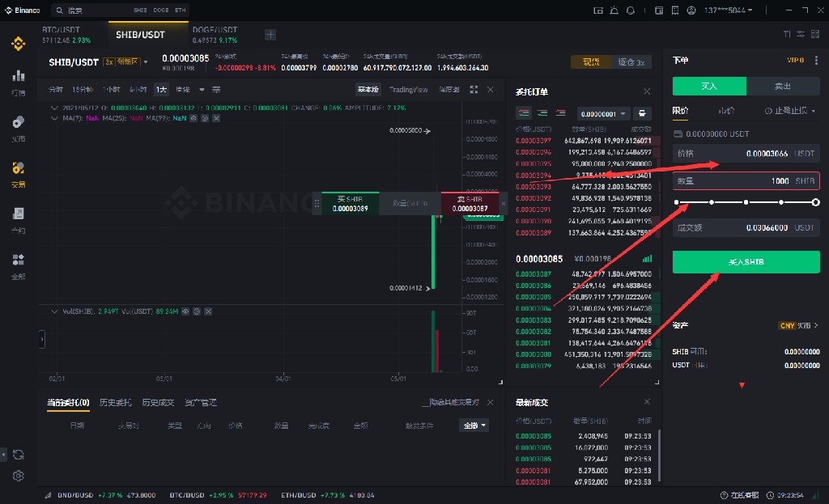Viewport: 829px width, 504px height.
Task: Open the order panel three-dot menu
Action: 816,60
